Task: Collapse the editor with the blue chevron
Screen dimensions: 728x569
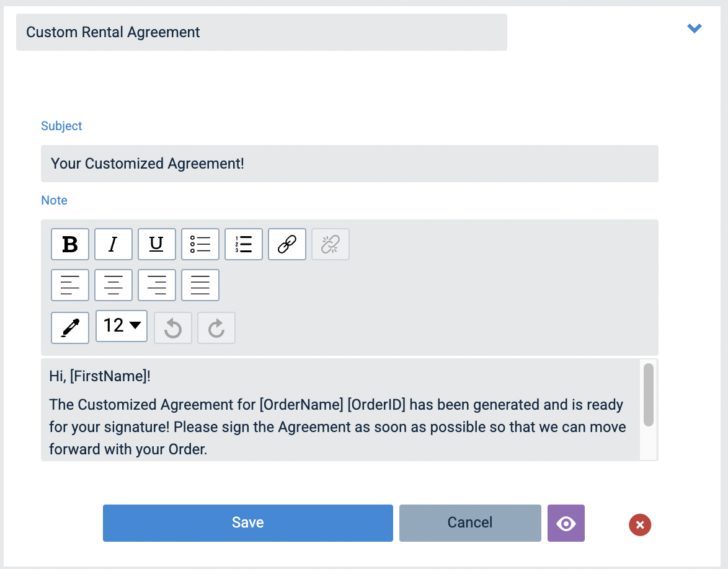Action: click(x=694, y=28)
